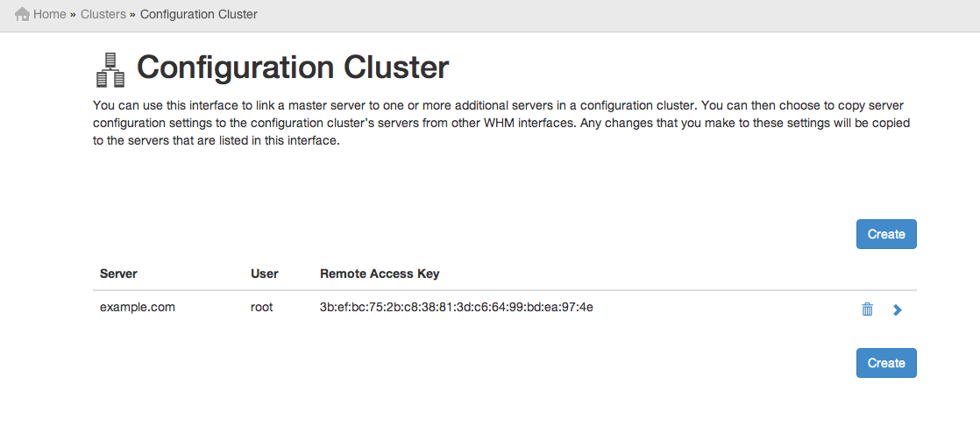Click the remote access key value 3b:ef:bc…
This screenshot has height=427, width=980.
tap(456, 307)
